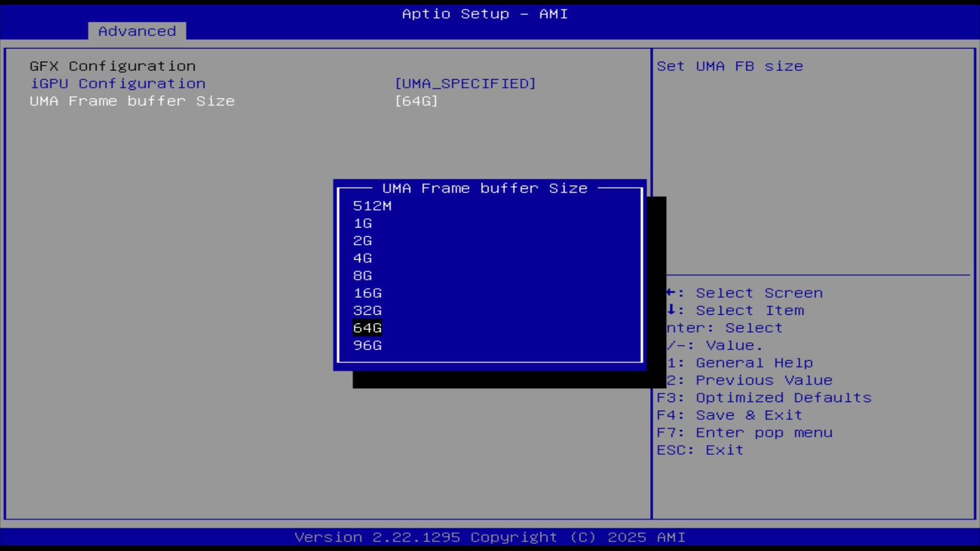Choose 96G maximum frame buffer
This screenshot has height=551, width=980.
coord(367,345)
